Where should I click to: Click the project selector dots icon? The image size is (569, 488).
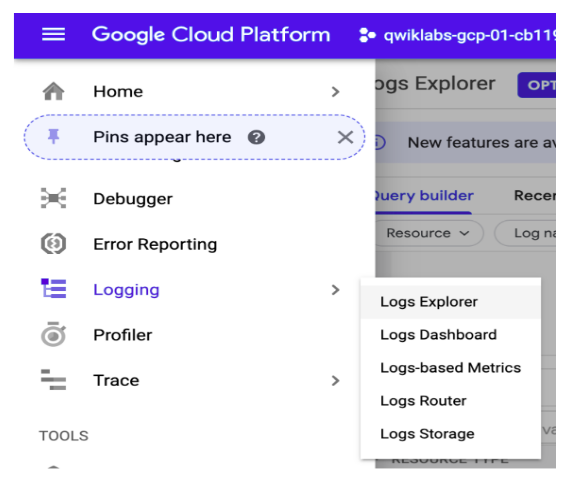click(x=367, y=36)
